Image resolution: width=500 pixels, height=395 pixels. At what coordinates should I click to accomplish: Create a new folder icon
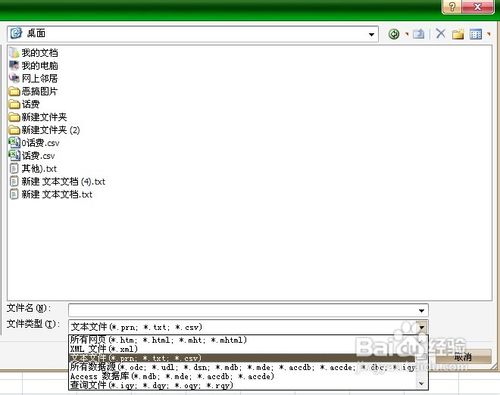click(458, 34)
